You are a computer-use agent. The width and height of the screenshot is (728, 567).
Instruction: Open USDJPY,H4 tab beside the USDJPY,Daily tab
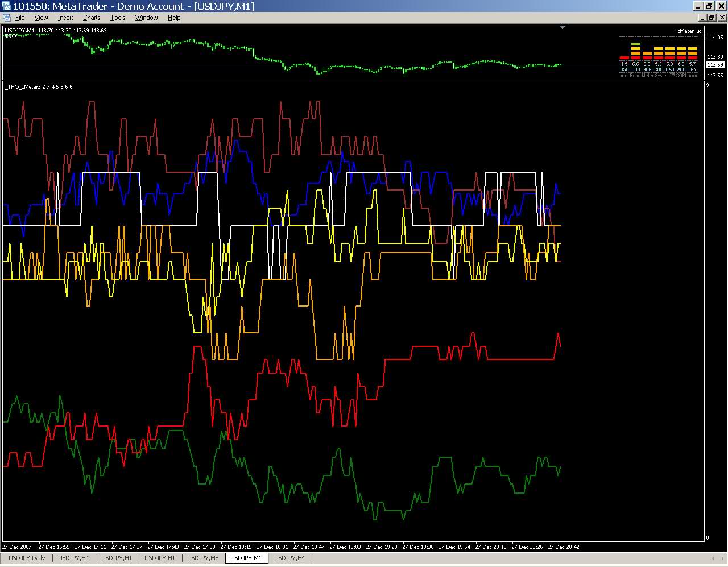point(73,558)
